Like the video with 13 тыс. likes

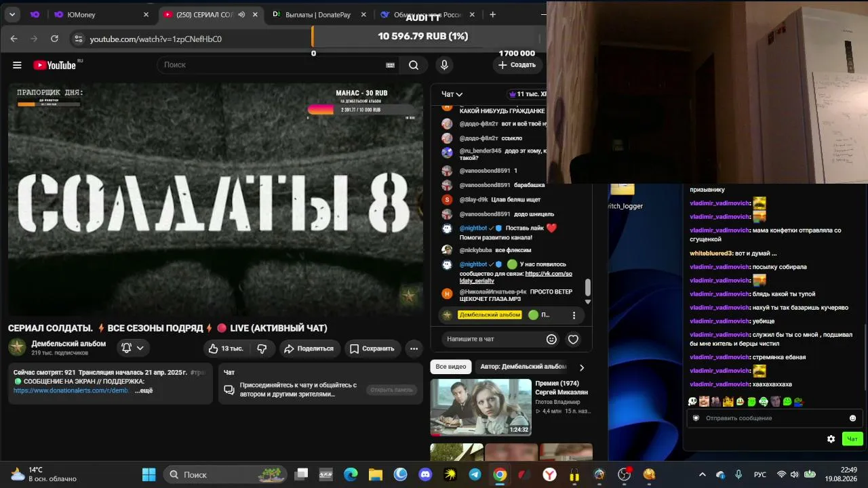coord(225,348)
